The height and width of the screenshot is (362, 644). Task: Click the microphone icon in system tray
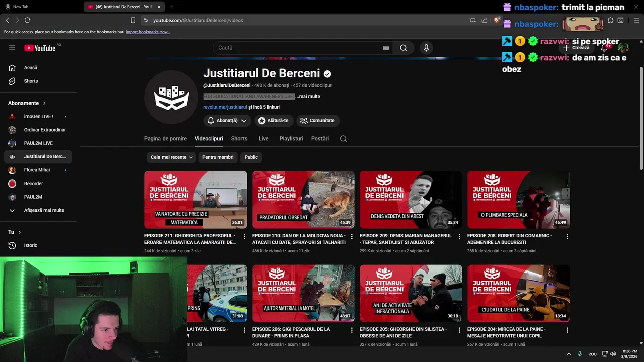click(x=580, y=354)
